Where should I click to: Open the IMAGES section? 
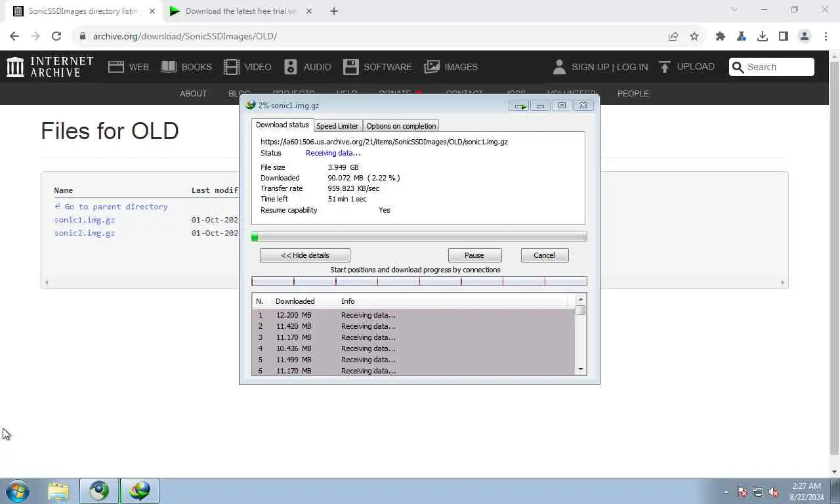coord(451,67)
